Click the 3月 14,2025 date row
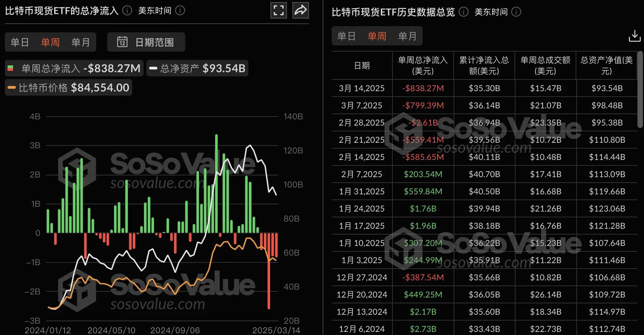 pyautogui.click(x=362, y=88)
